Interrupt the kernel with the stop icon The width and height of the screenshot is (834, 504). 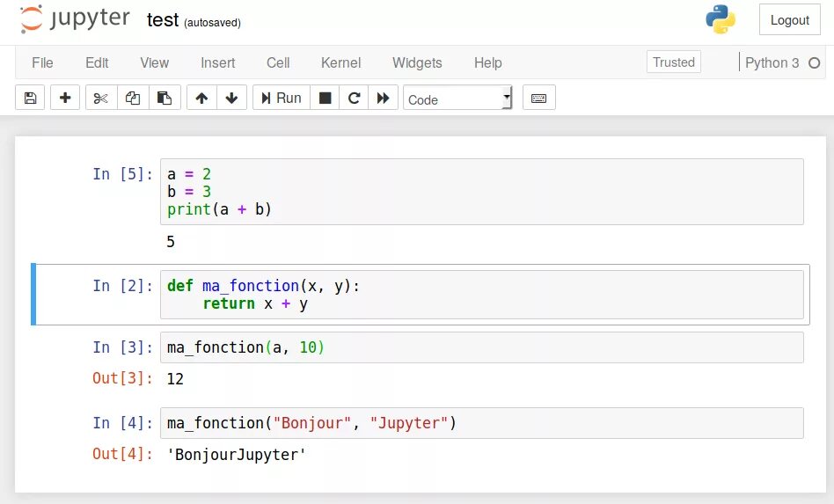point(325,99)
